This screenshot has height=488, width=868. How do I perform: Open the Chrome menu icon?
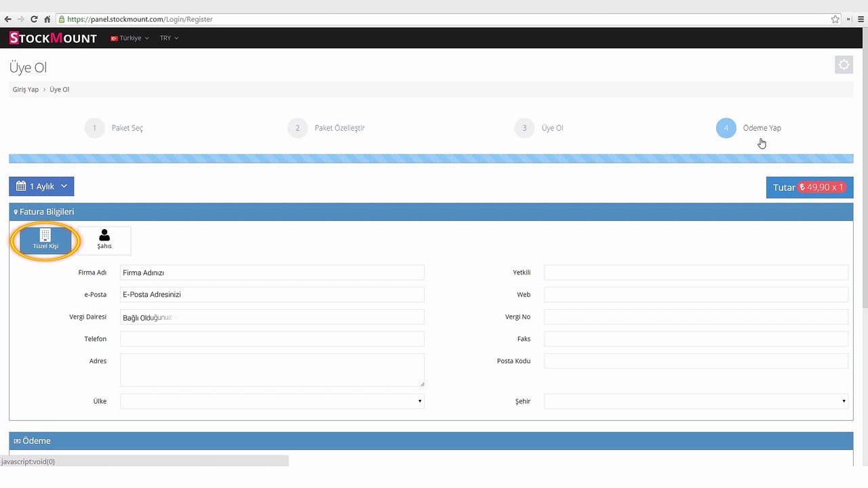[x=861, y=19]
